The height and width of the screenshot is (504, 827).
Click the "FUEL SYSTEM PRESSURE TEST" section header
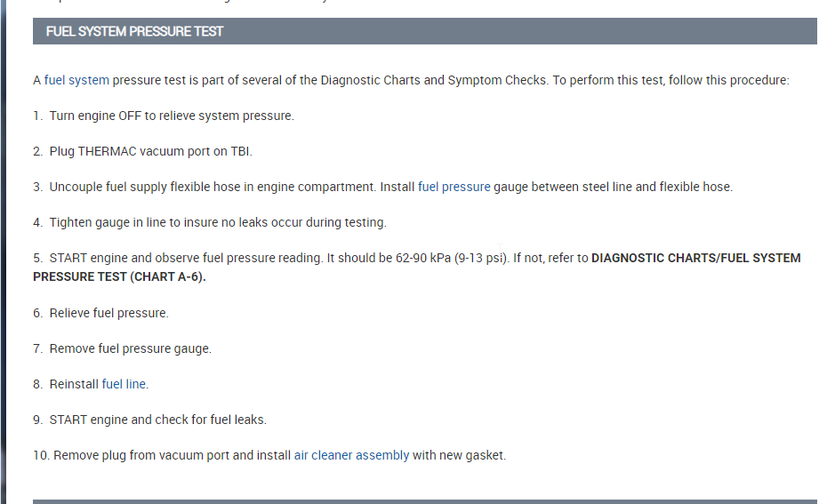coord(134,31)
